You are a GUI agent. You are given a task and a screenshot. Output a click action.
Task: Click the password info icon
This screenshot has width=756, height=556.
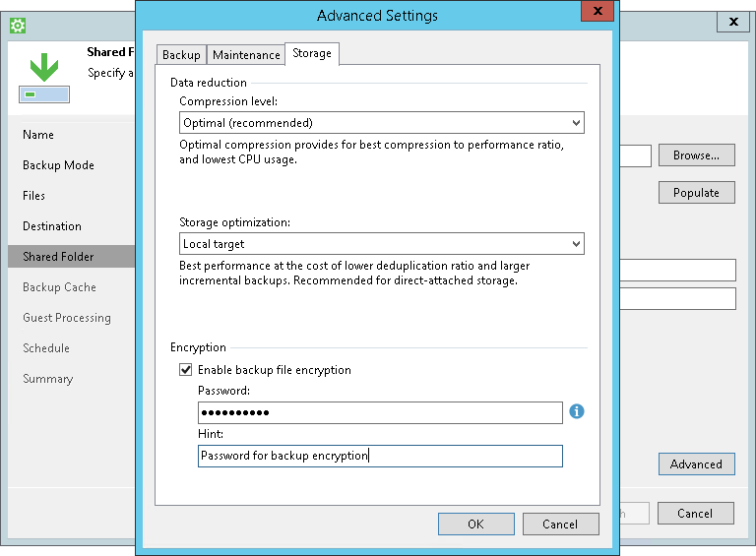(576, 411)
